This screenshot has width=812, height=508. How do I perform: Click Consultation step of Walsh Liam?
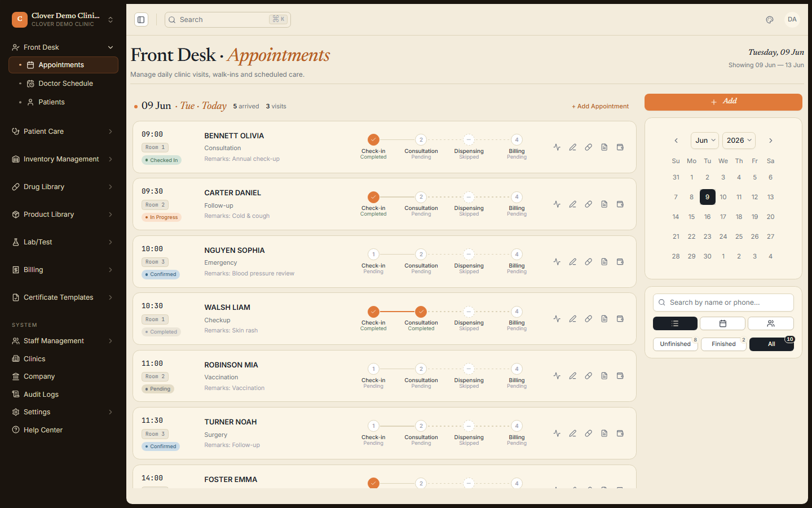(421, 312)
